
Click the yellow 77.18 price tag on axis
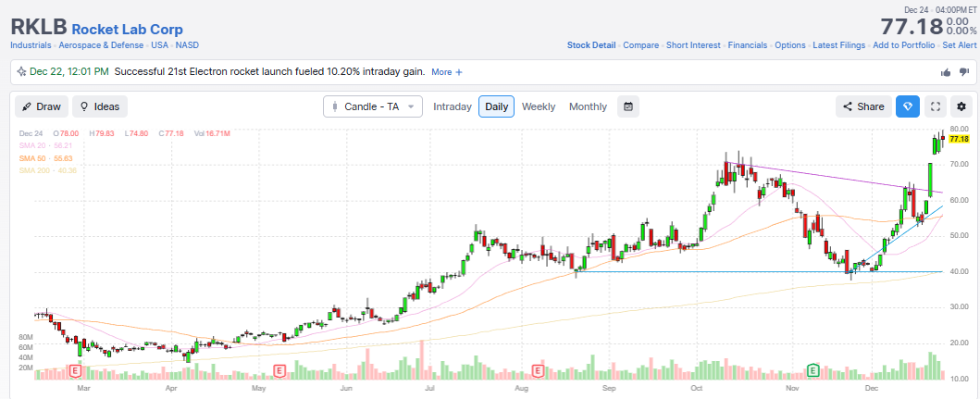959,139
